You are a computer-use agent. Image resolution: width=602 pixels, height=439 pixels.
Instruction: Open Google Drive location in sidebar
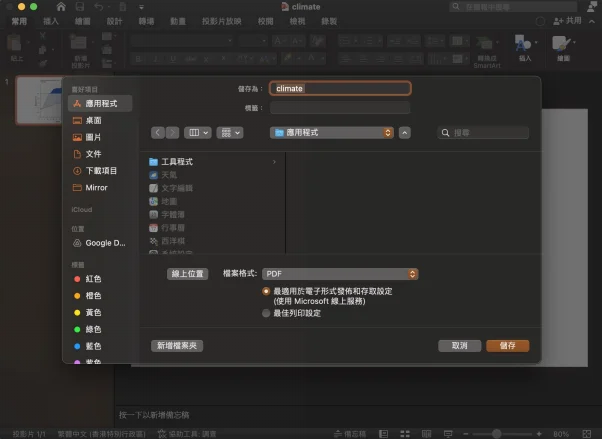[x=100, y=243]
